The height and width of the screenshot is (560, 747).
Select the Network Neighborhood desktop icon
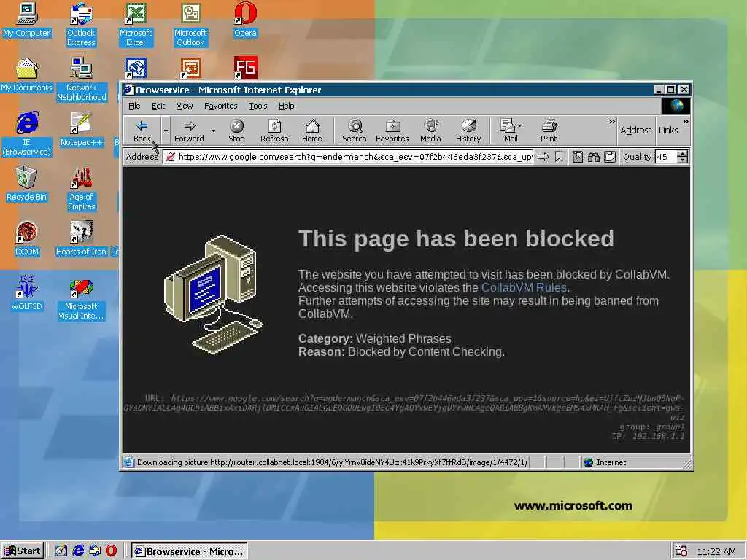[x=81, y=79]
